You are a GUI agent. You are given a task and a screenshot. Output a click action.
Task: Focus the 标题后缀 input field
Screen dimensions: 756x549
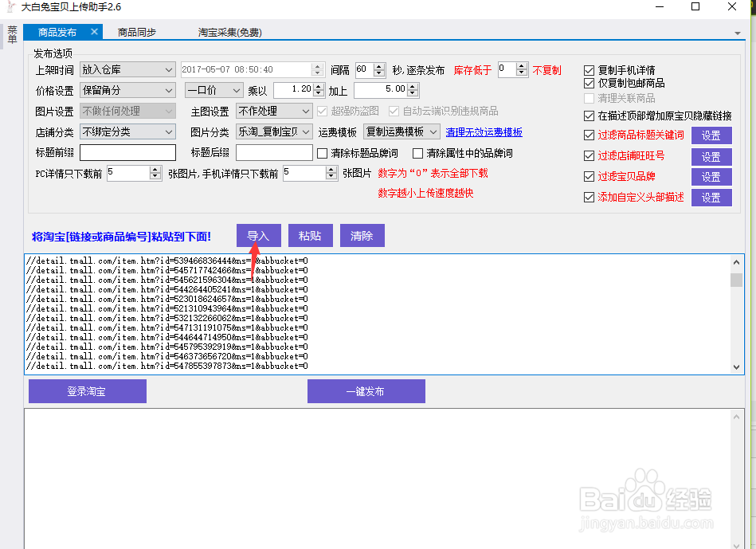(274, 152)
